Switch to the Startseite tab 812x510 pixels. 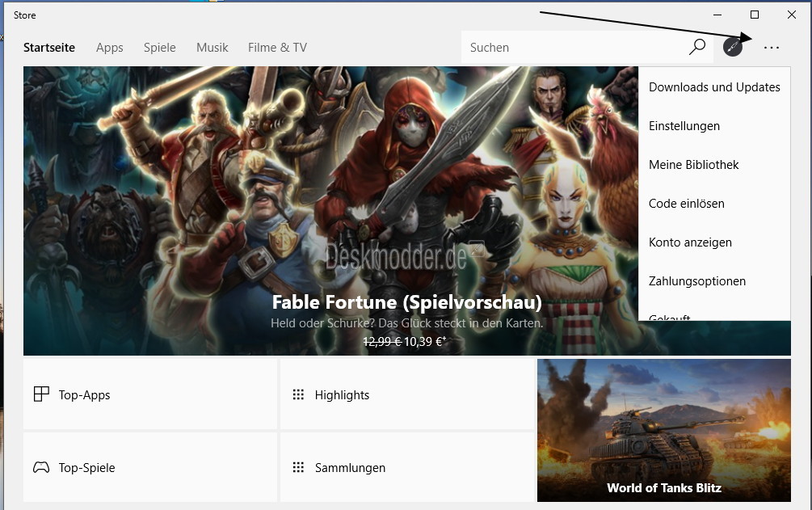click(49, 48)
